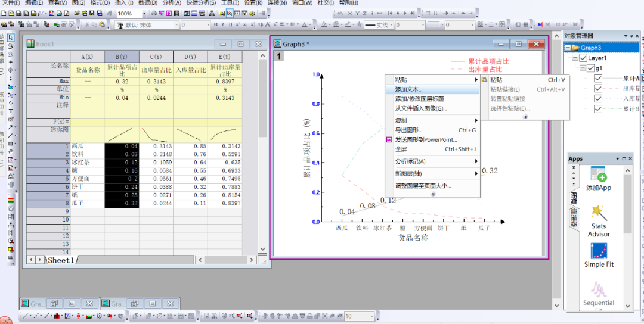Select the 所有 tab in Apps panel
The image size is (644, 324).
click(x=574, y=198)
